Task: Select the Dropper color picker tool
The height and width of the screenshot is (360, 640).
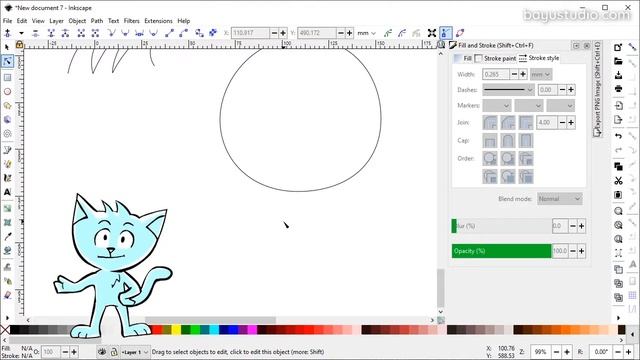Action: coord(7,236)
